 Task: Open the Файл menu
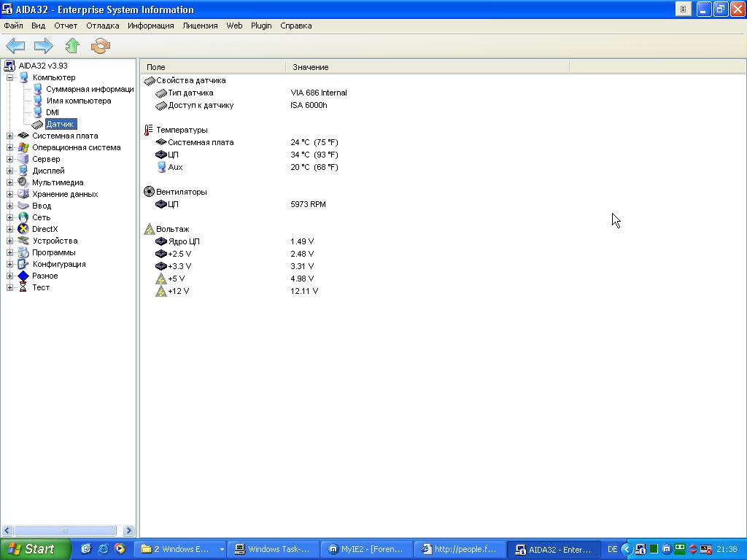(x=13, y=26)
